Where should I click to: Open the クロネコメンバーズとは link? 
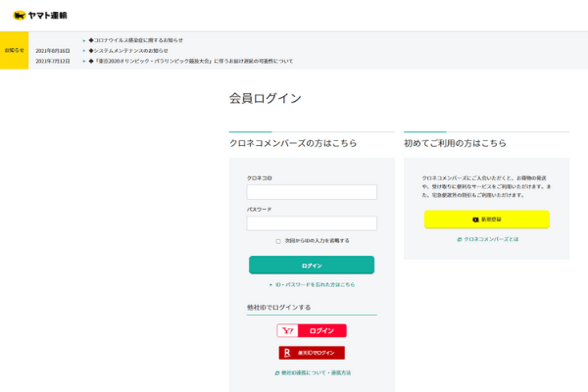(487, 239)
